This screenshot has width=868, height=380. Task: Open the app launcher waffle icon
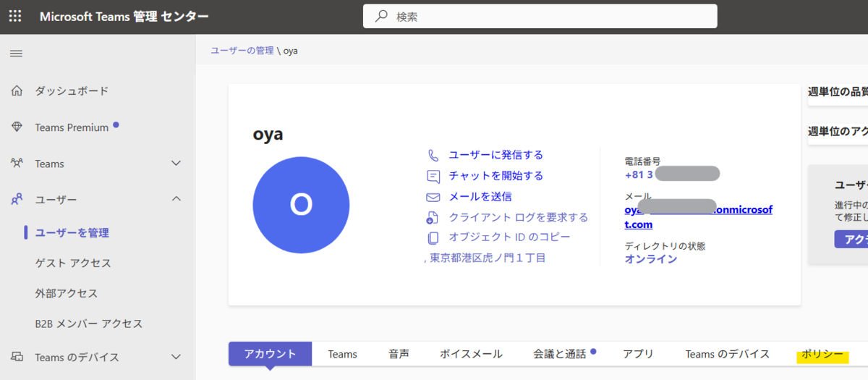click(15, 16)
